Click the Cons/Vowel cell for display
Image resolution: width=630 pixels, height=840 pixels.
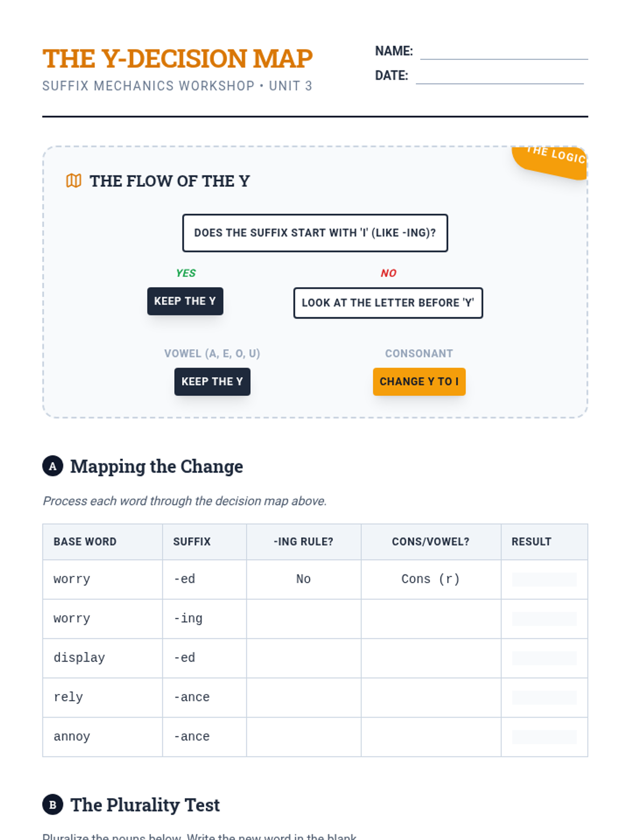click(x=430, y=658)
